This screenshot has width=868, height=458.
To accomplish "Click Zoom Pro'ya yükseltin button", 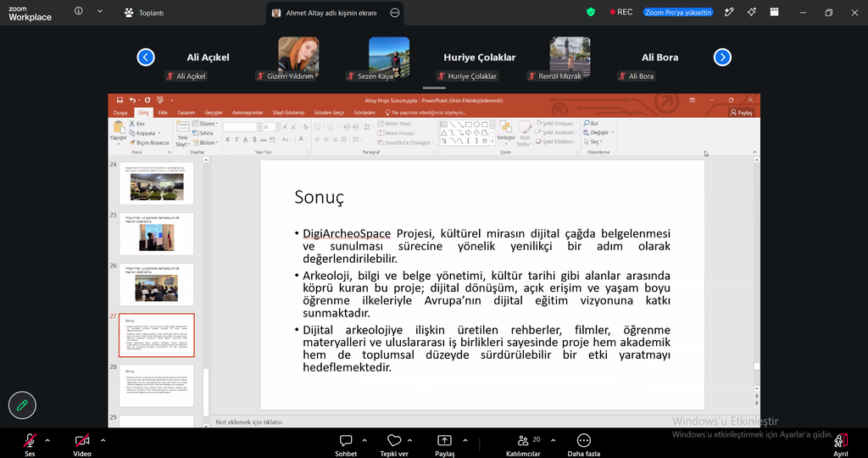I will click(x=678, y=12).
